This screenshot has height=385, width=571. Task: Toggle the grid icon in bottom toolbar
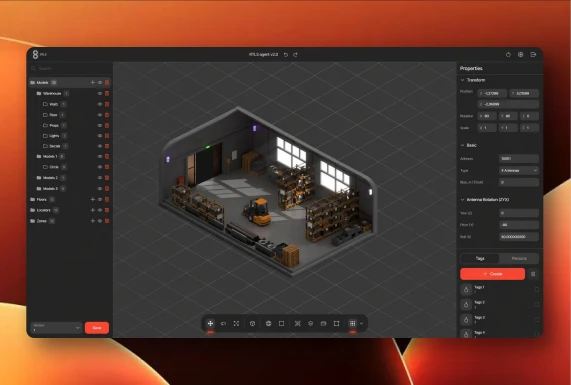click(x=353, y=323)
